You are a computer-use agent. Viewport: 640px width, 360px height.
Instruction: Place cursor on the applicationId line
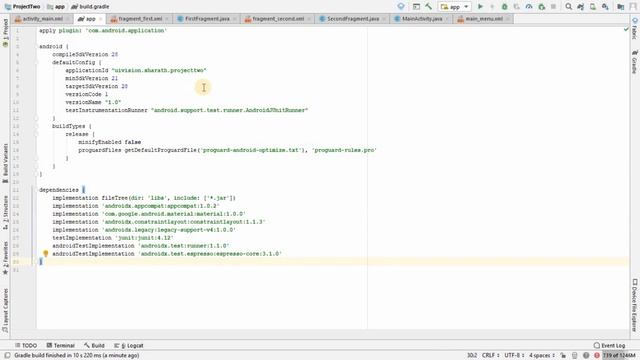pyautogui.click(x=136, y=70)
